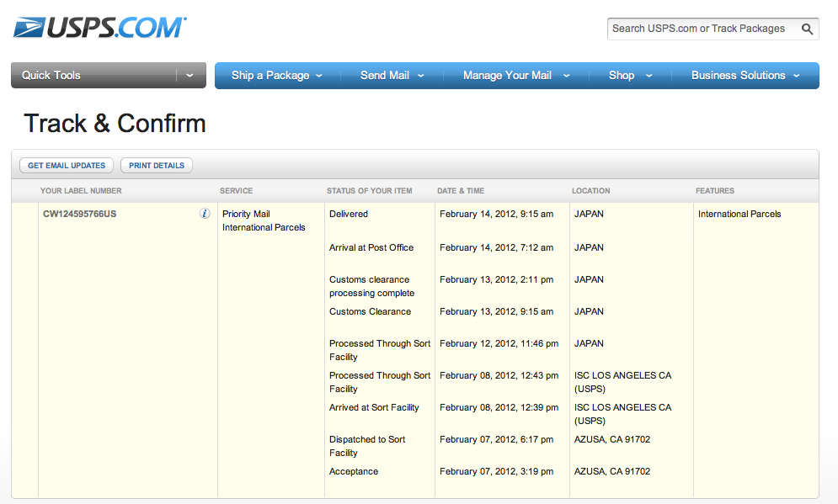Click the Status of Your Item header
The height and width of the screenshot is (504, 838).
[369, 191]
